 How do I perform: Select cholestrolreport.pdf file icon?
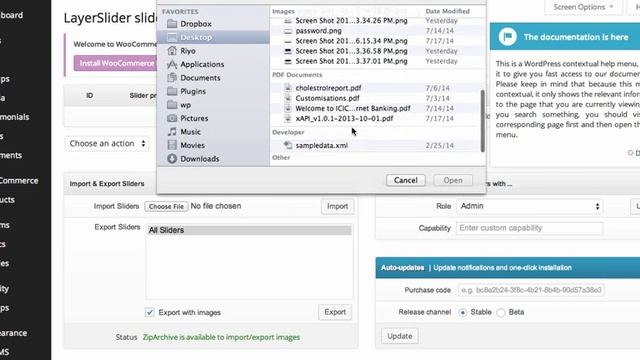coord(288,88)
